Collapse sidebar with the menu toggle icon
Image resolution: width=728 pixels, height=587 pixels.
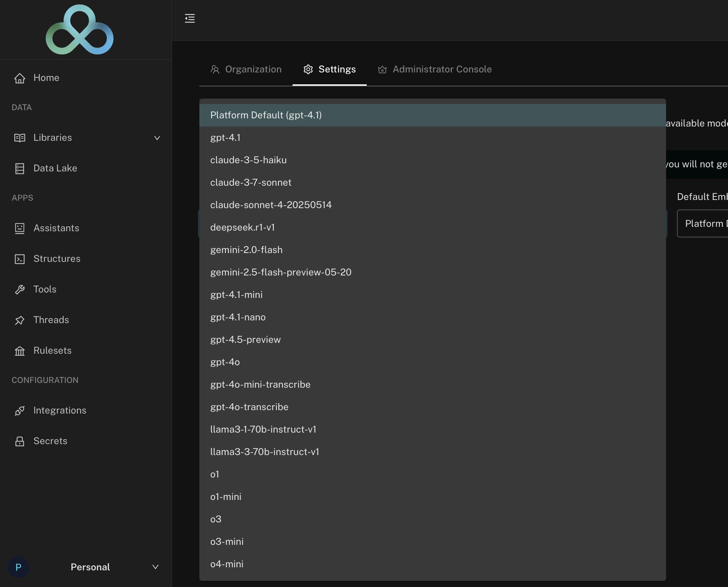click(190, 18)
